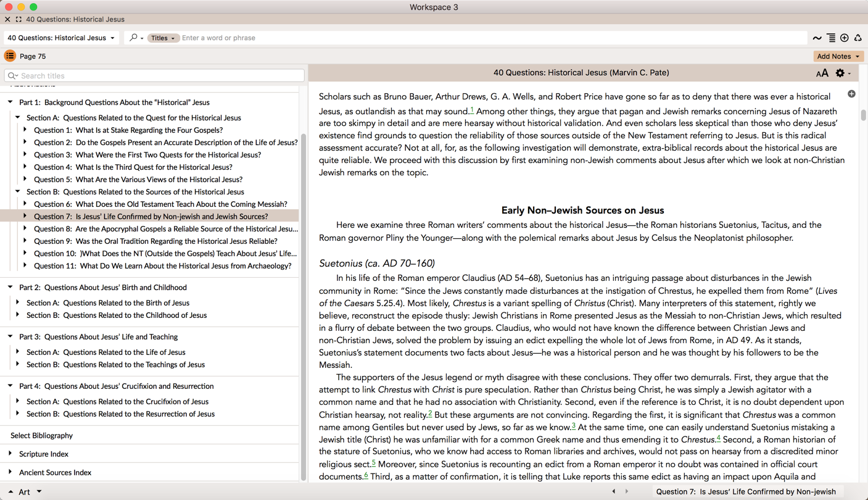Go to next article with right arrow
The height and width of the screenshot is (500, 868).
click(627, 491)
